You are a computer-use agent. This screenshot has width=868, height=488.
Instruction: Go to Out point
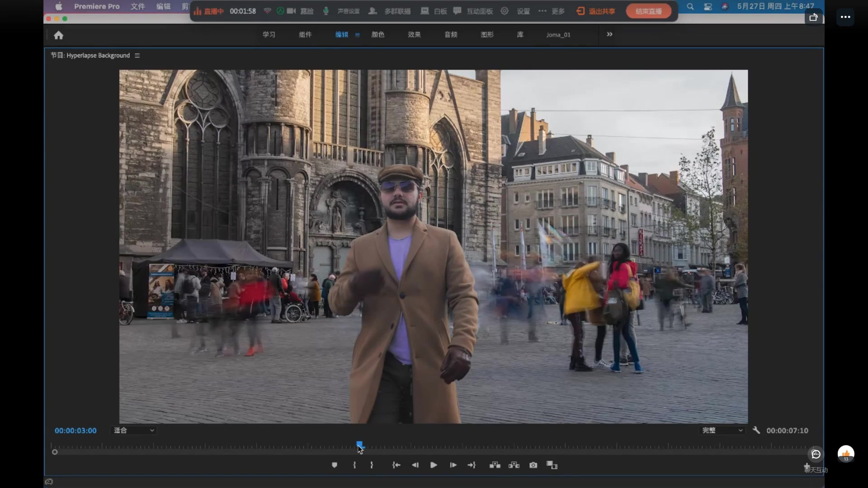pos(472,465)
